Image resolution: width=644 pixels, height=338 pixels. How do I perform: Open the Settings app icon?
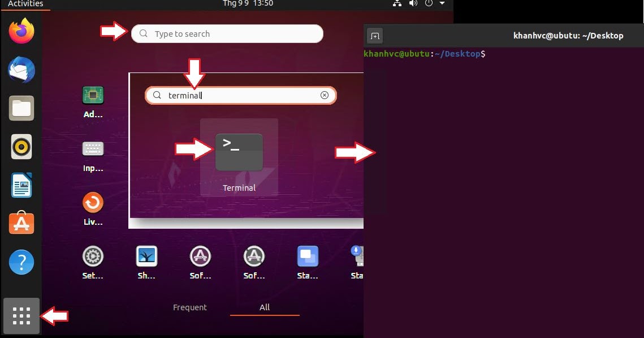(92, 256)
